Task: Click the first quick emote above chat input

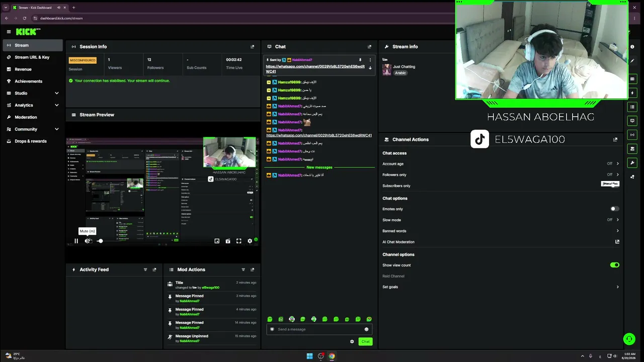Action: click(x=270, y=319)
